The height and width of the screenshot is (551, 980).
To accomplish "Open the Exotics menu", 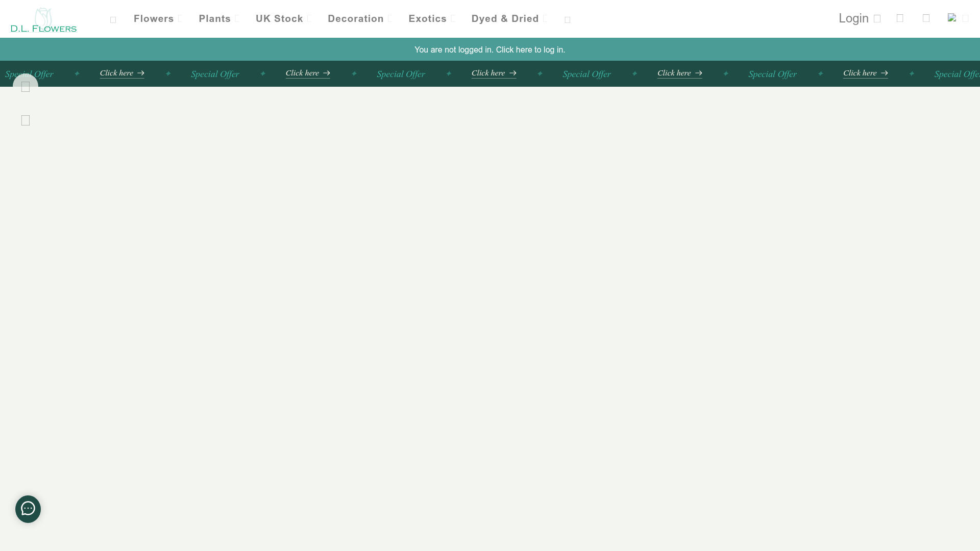I will pos(428,19).
